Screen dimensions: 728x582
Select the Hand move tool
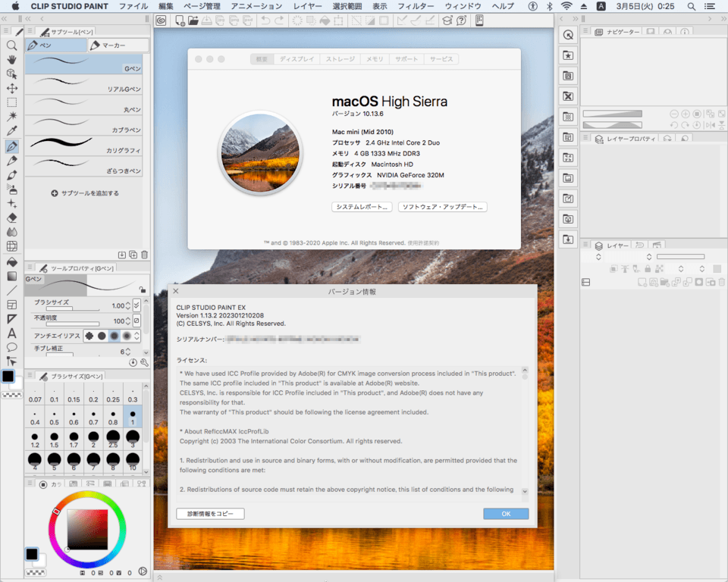(11, 59)
